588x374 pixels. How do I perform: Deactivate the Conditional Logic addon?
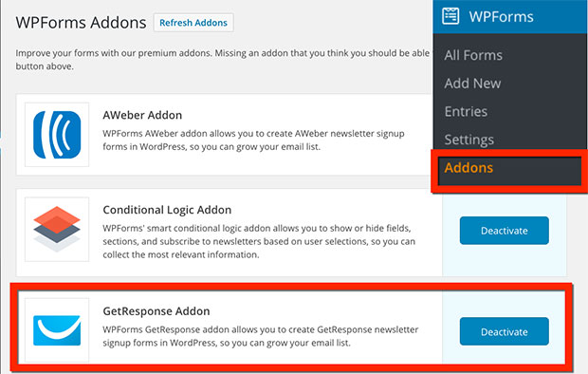(505, 231)
